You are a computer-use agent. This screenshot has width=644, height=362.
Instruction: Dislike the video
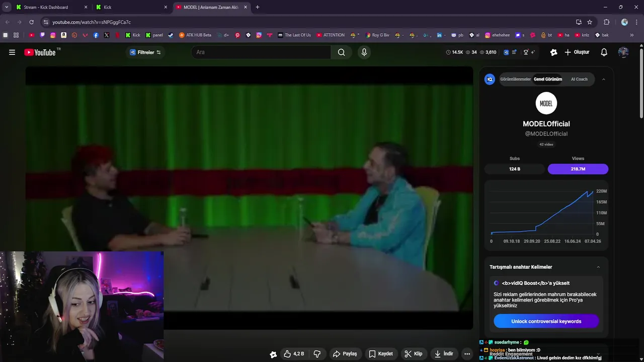pyautogui.click(x=317, y=354)
